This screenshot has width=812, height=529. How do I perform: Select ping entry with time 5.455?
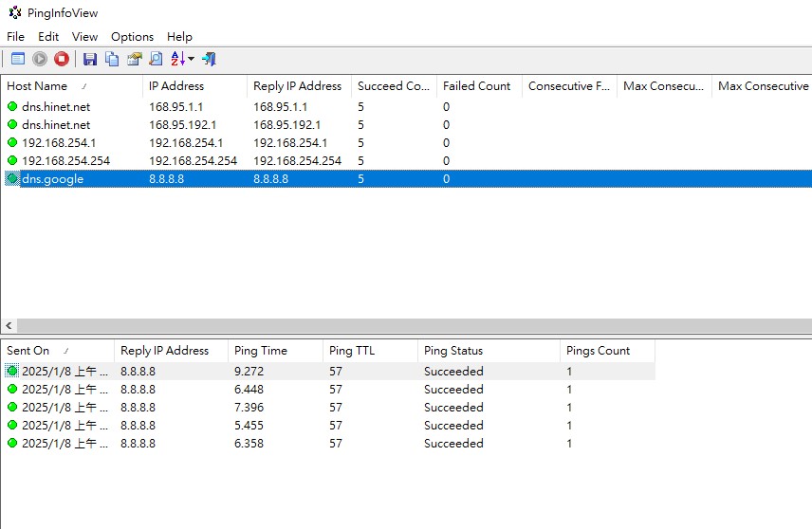[249, 426]
